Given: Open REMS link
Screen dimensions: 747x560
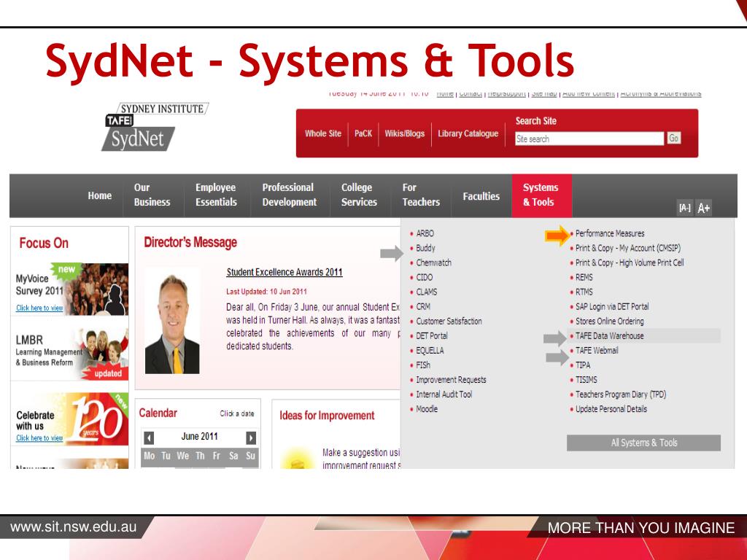Looking at the screenshot, I should (x=584, y=278).
